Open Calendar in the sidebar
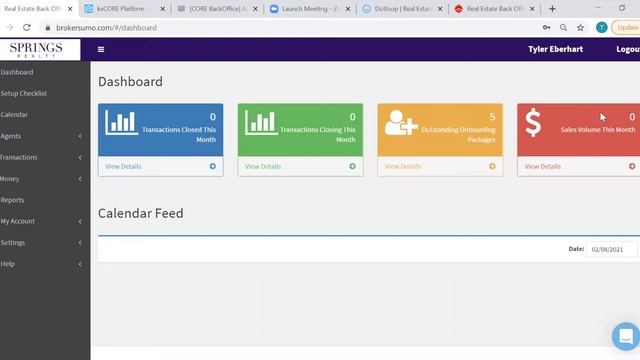640x360 pixels. [14, 115]
